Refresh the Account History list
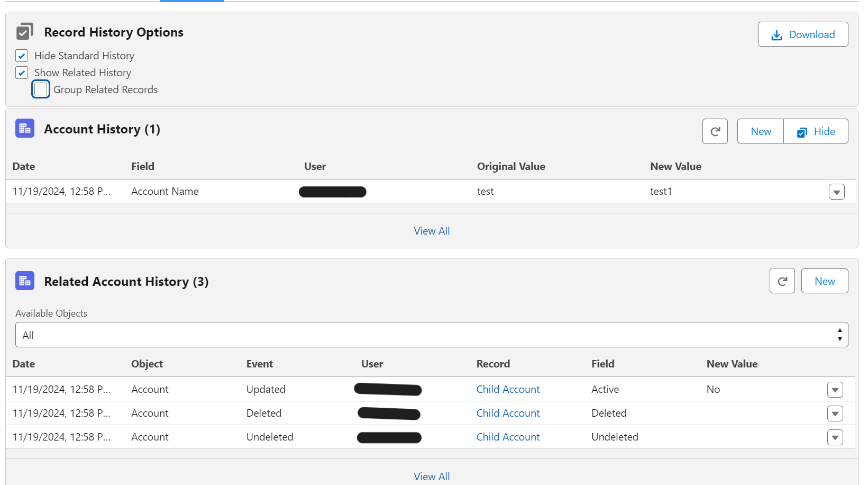The image size is (868, 485). (x=715, y=131)
